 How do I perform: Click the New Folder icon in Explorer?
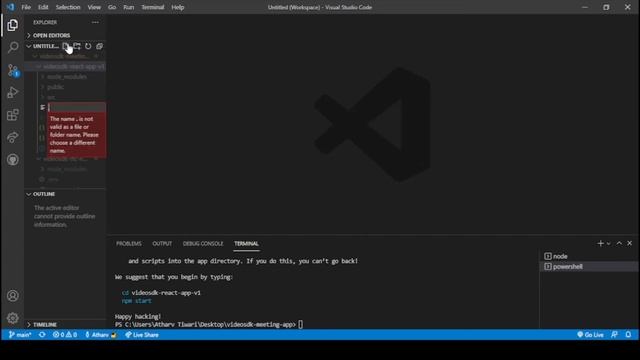(77, 46)
